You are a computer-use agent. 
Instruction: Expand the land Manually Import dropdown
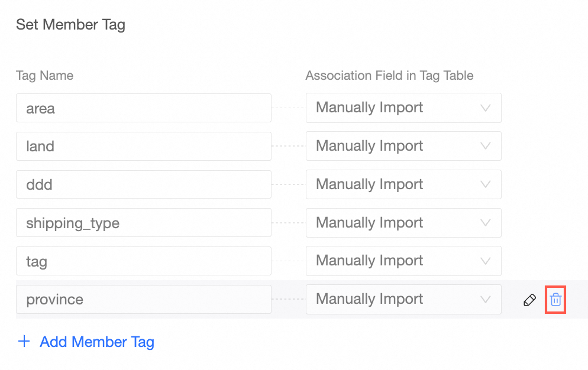(x=403, y=146)
